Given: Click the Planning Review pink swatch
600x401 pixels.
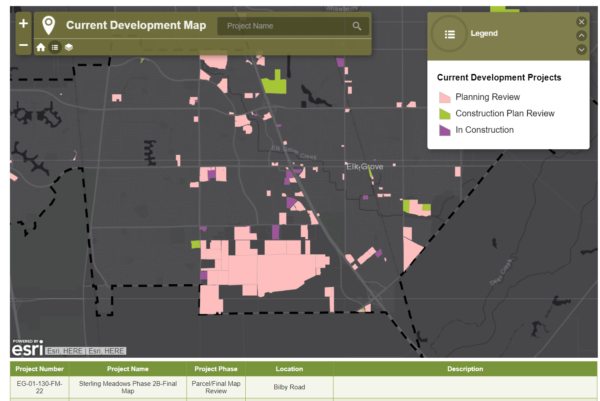Looking at the screenshot, I should coord(444,97).
